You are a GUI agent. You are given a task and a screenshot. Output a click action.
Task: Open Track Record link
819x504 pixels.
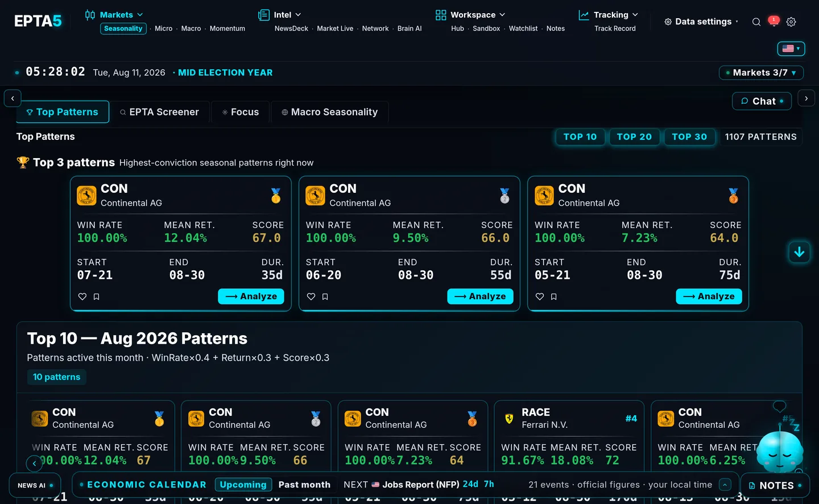pos(615,28)
